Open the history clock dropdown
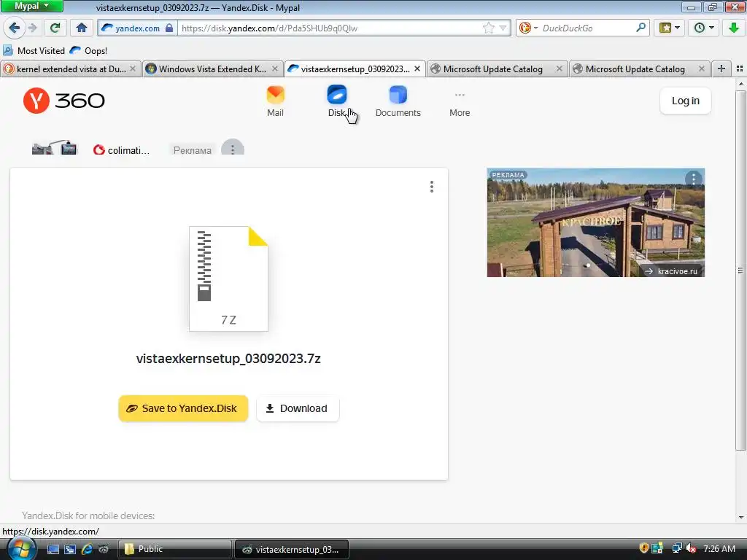 click(x=704, y=28)
